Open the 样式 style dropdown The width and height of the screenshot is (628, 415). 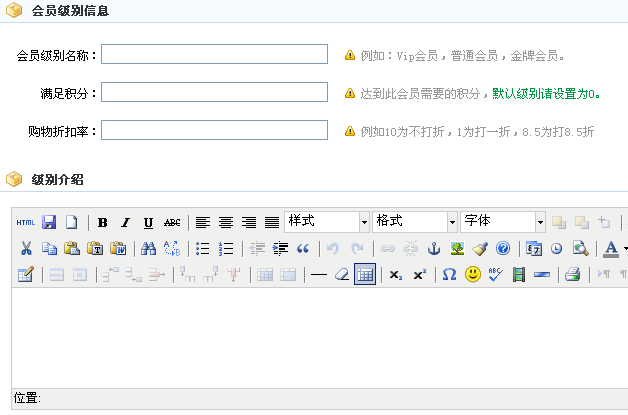[326, 222]
